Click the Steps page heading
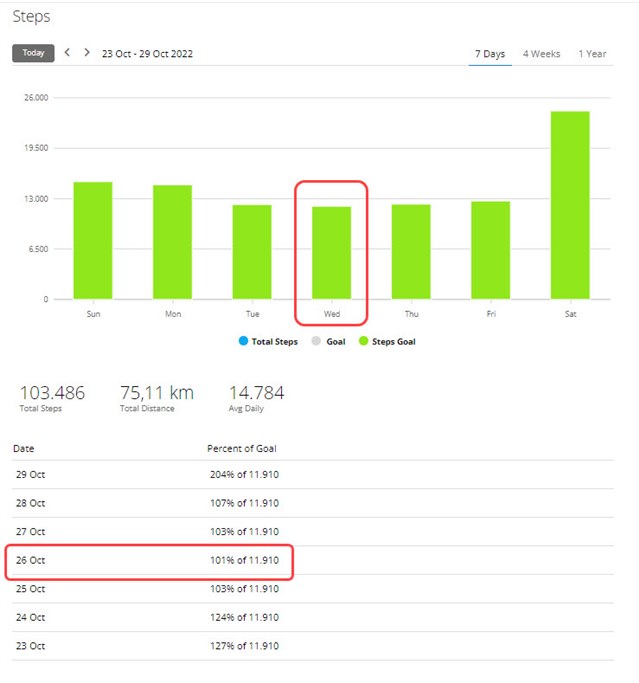Image resolution: width=639 pixels, height=683 pixels. [31, 17]
